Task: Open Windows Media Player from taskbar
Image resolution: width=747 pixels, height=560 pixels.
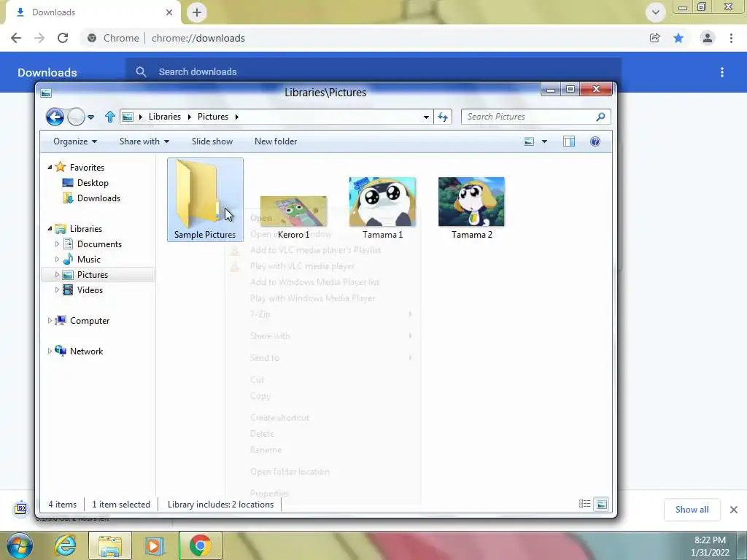Action: 154,545
